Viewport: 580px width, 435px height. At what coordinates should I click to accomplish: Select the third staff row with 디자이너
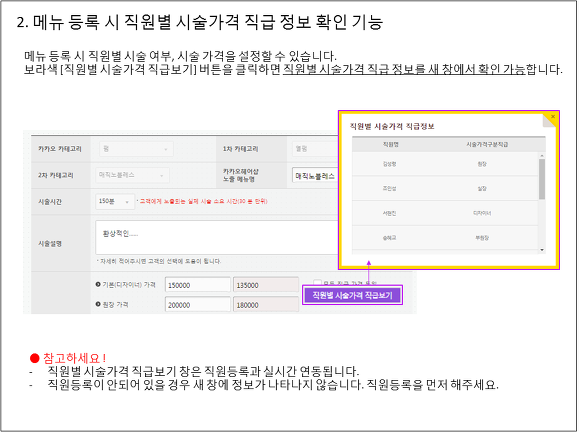point(445,213)
